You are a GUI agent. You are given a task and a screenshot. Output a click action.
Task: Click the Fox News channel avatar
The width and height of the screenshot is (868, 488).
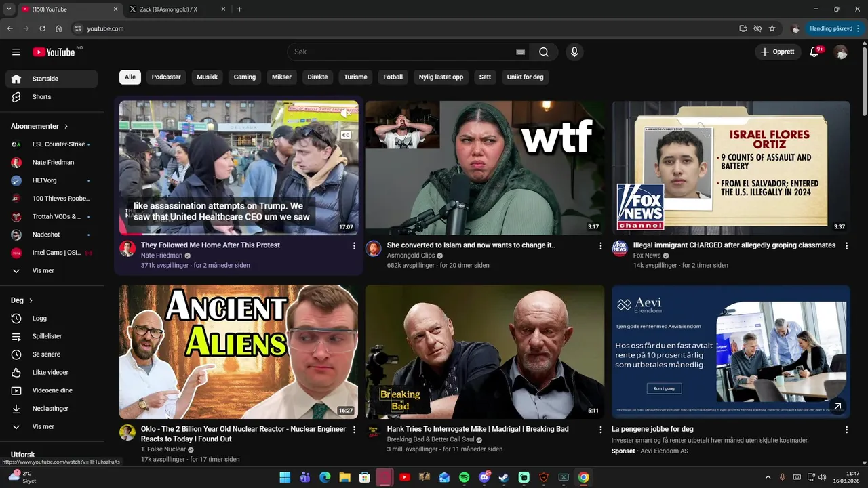[620, 249]
